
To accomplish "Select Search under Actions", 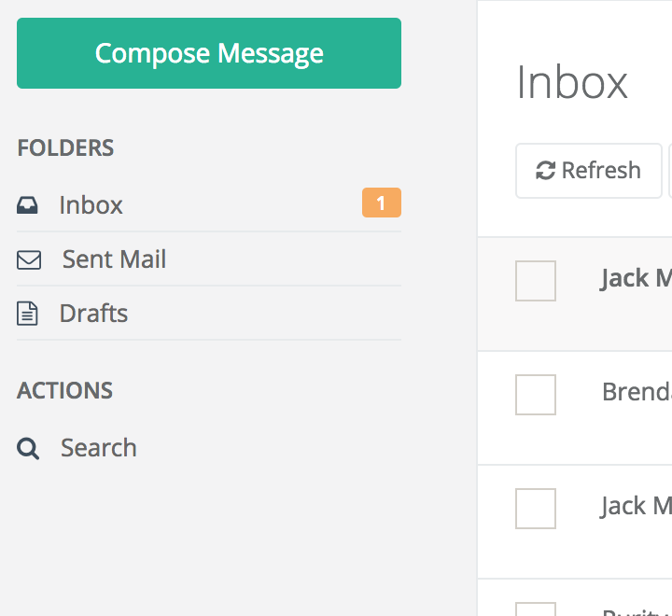I will (x=98, y=448).
